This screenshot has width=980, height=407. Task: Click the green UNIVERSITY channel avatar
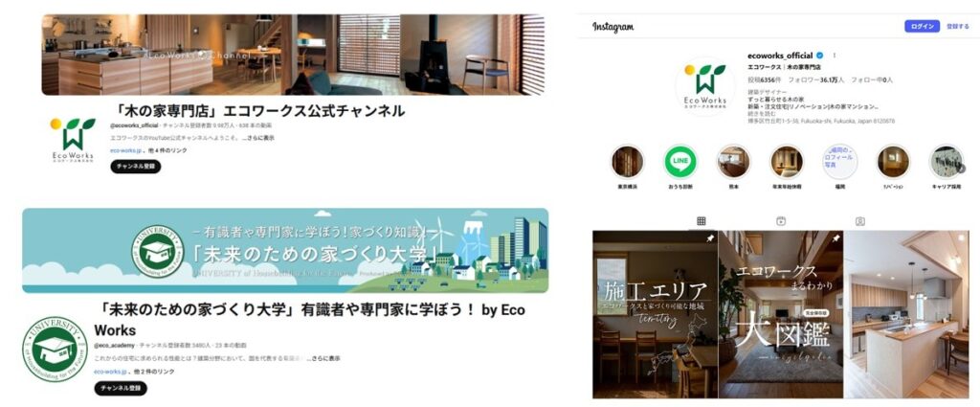55,349
